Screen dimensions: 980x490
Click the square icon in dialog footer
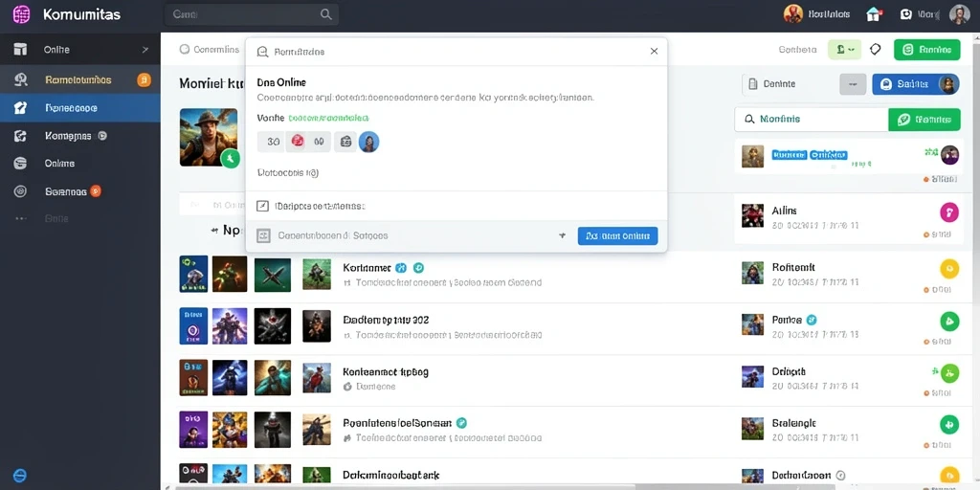(x=264, y=235)
